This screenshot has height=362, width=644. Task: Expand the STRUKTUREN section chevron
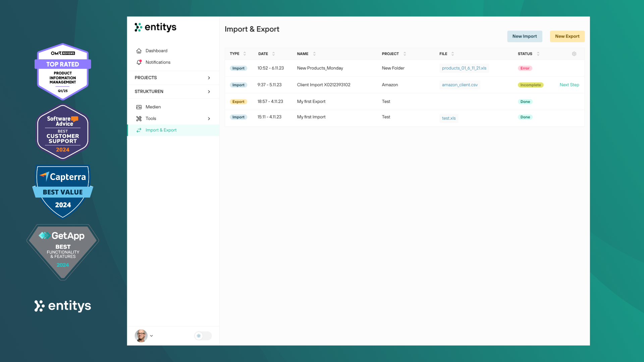click(209, 92)
